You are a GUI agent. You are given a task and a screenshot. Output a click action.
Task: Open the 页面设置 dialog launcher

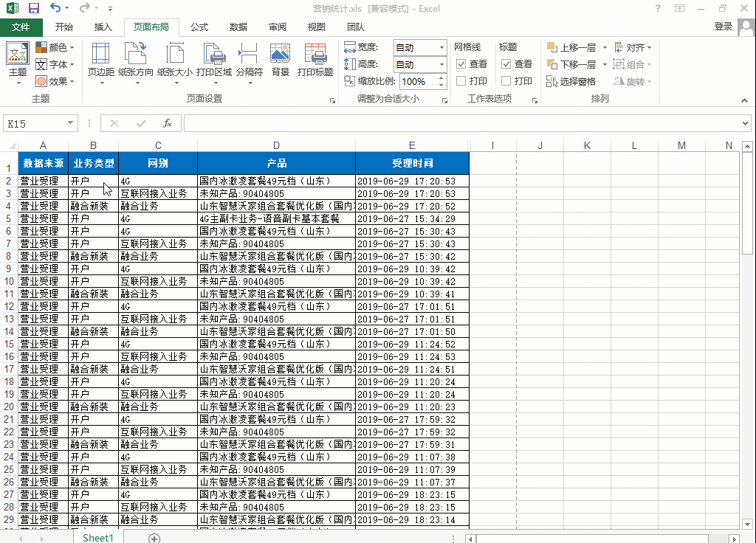(x=332, y=100)
